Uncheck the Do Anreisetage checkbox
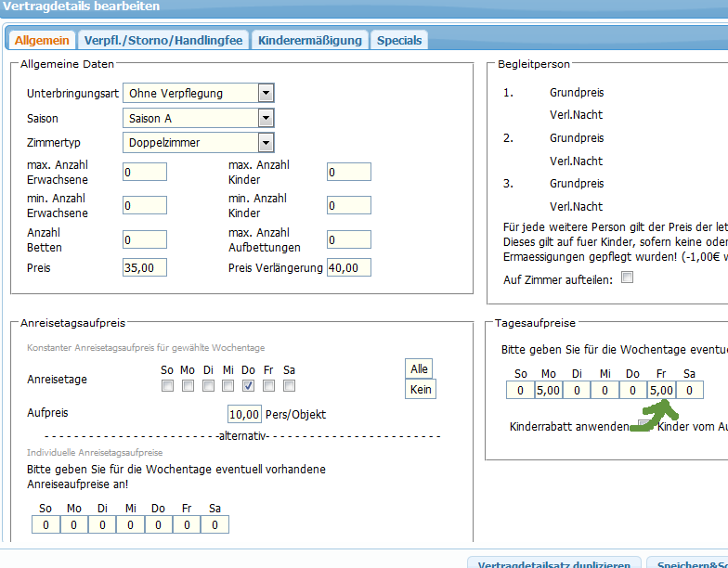Image resolution: width=728 pixels, height=568 pixels. 249,385
